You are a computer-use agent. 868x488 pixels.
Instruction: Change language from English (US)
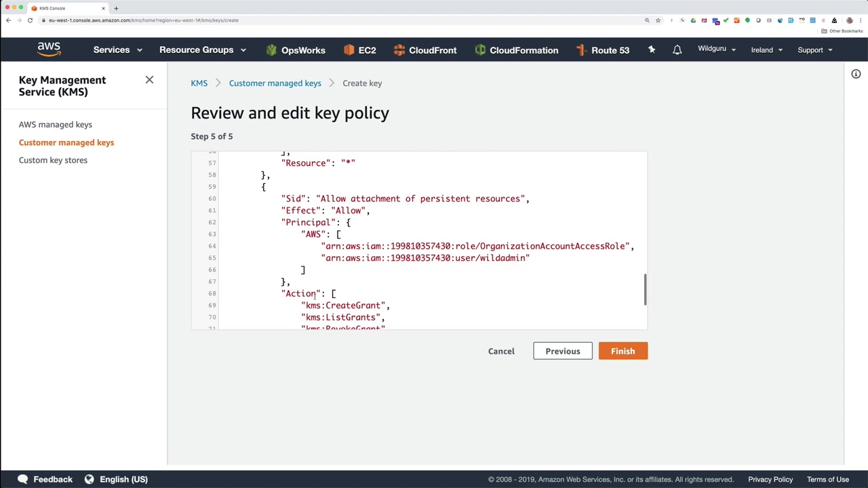pyautogui.click(x=123, y=479)
